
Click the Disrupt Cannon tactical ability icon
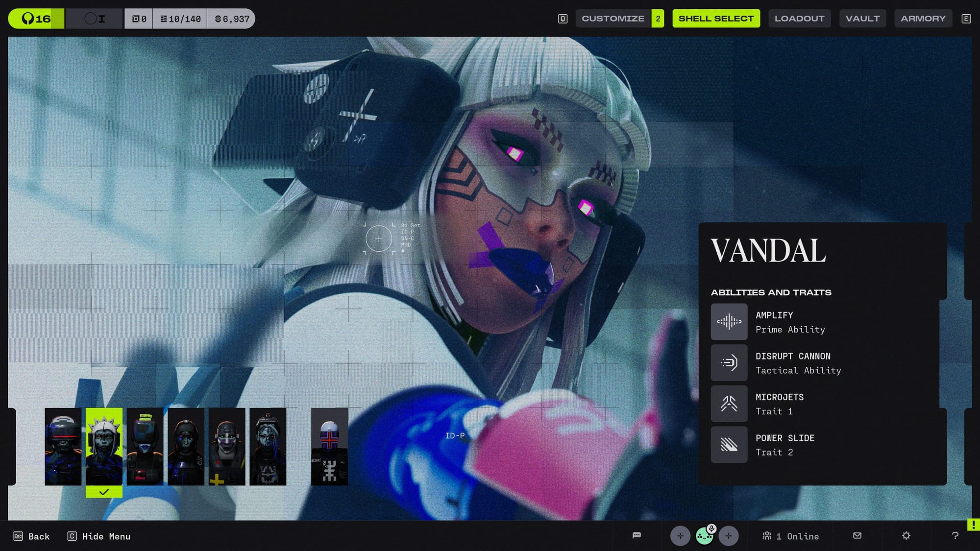[729, 363]
